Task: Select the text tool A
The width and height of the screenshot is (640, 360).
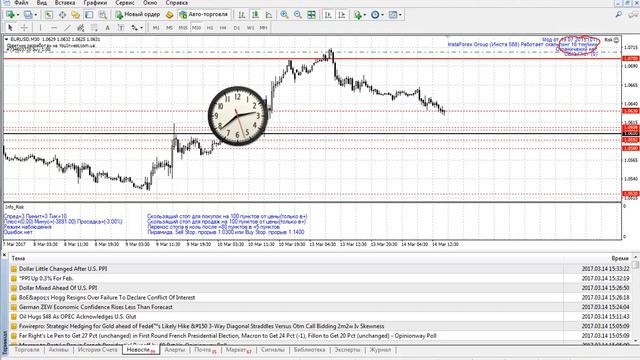Action: (x=107, y=28)
